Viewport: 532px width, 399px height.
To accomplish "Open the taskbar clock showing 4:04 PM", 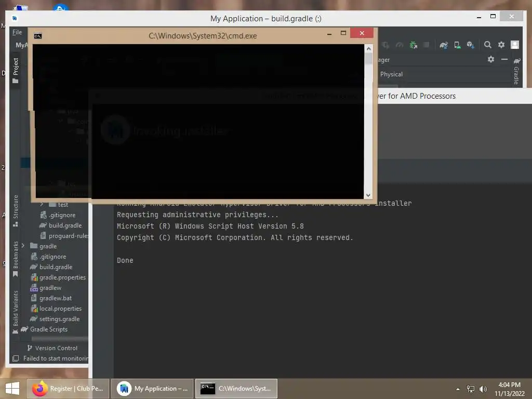I will click(509, 389).
